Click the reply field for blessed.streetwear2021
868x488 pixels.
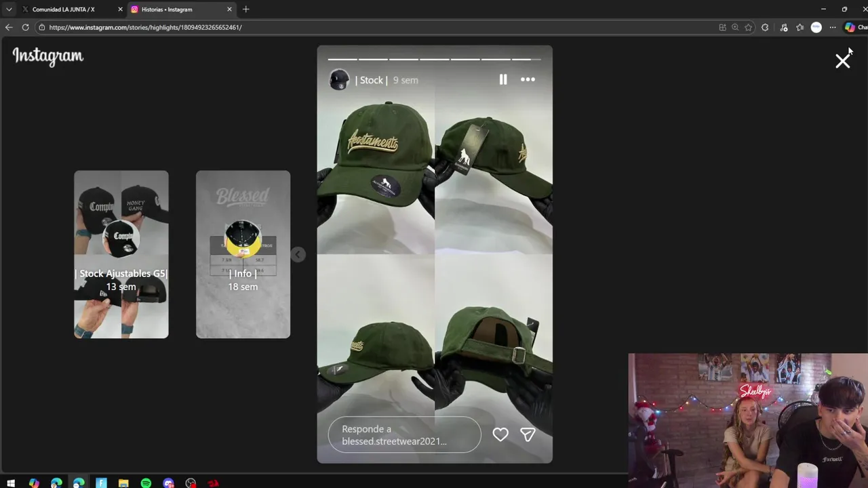point(404,434)
